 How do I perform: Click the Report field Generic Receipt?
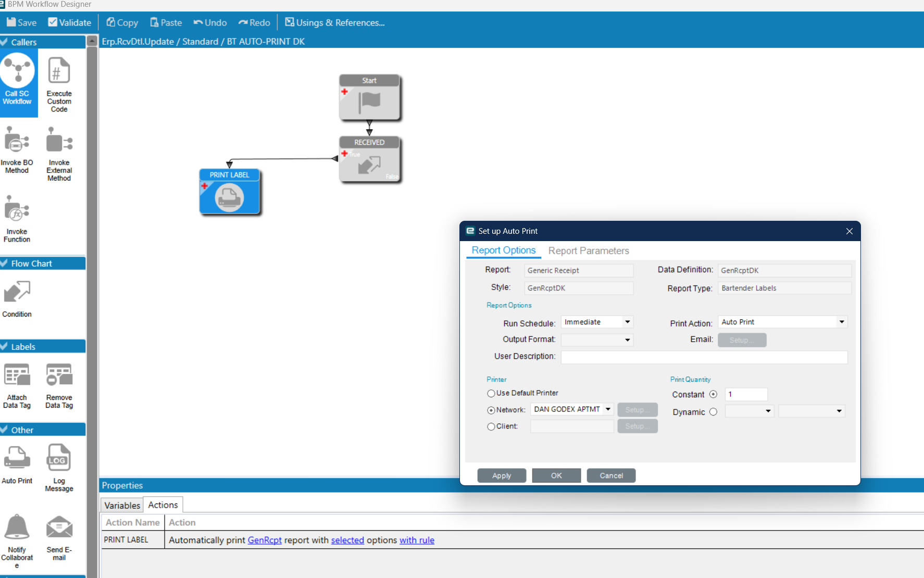[x=579, y=270]
